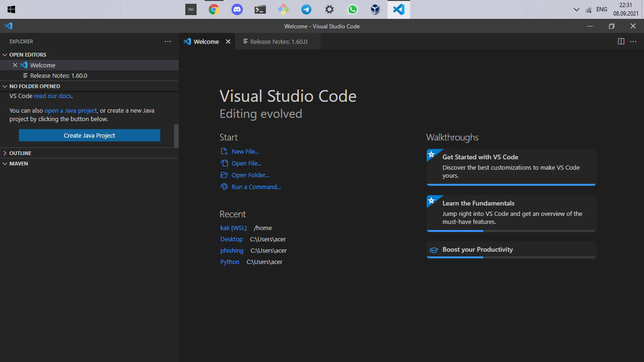Open Discord from the taskbar
This screenshot has width=644, height=362.
click(237, 9)
